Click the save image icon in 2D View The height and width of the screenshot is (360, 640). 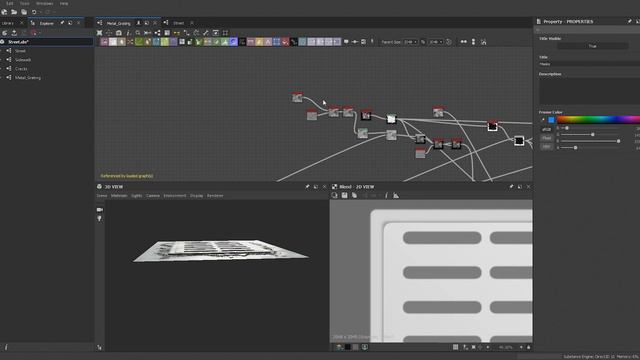pos(344,196)
